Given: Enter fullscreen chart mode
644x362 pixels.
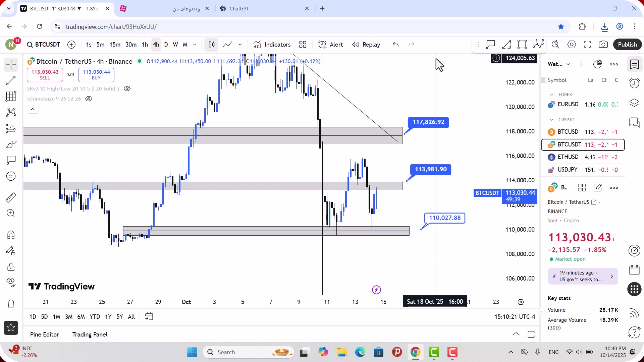Looking at the screenshot, I should (x=587, y=45).
